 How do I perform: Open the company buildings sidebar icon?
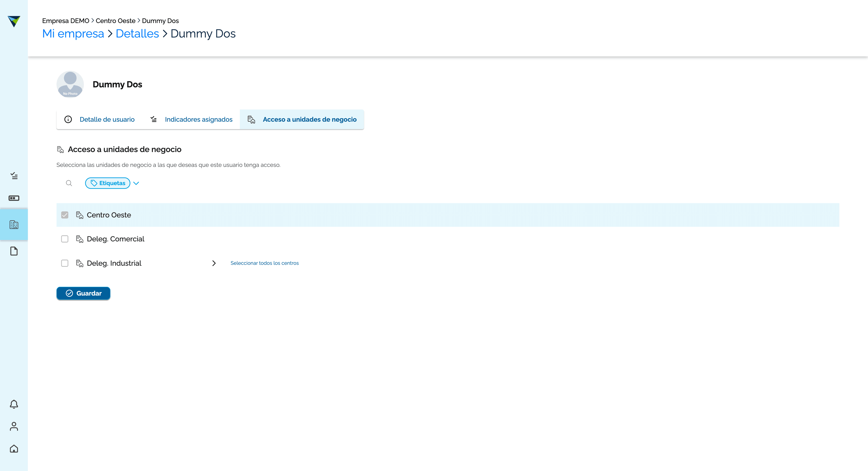[x=14, y=225]
